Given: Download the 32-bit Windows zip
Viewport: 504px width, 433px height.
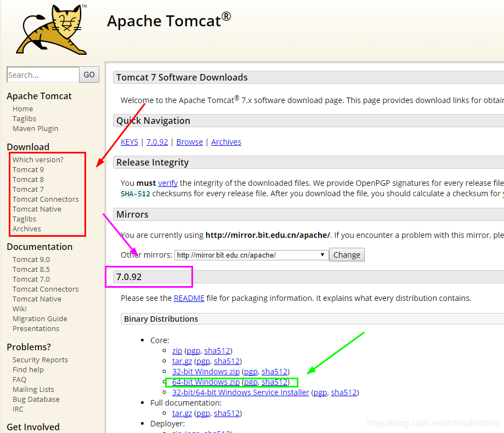Looking at the screenshot, I should [x=206, y=372].
